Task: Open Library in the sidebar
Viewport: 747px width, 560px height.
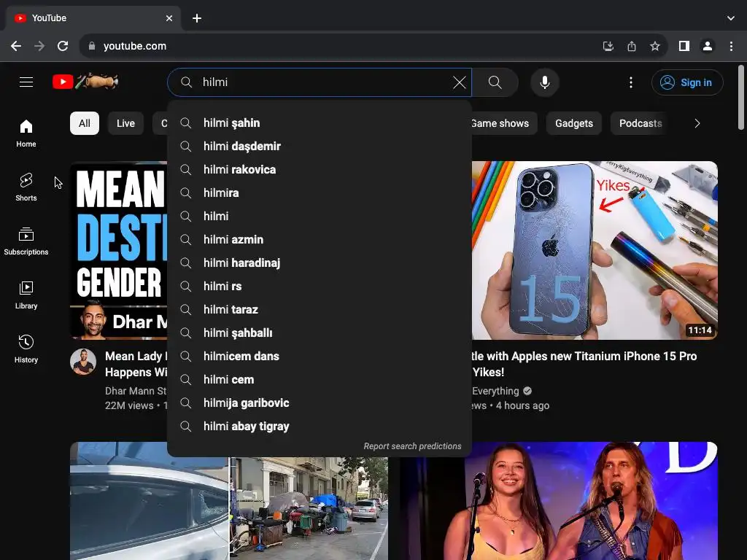Action: pos(26,295)
